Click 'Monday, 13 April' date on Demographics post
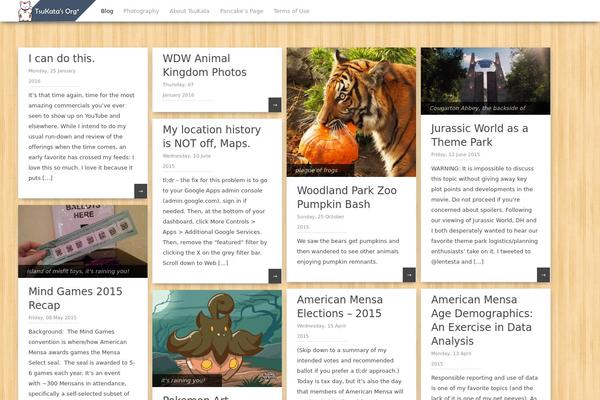The height and width of the screenshot is (400, 600). (x=451, y=353)
